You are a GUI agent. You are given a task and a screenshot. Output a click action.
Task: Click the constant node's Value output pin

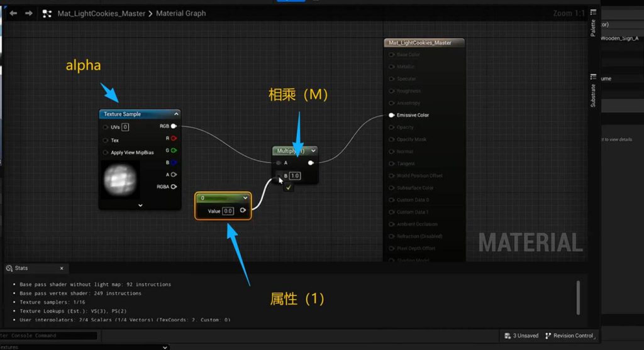pyautogui.click(x=243, y=211)
